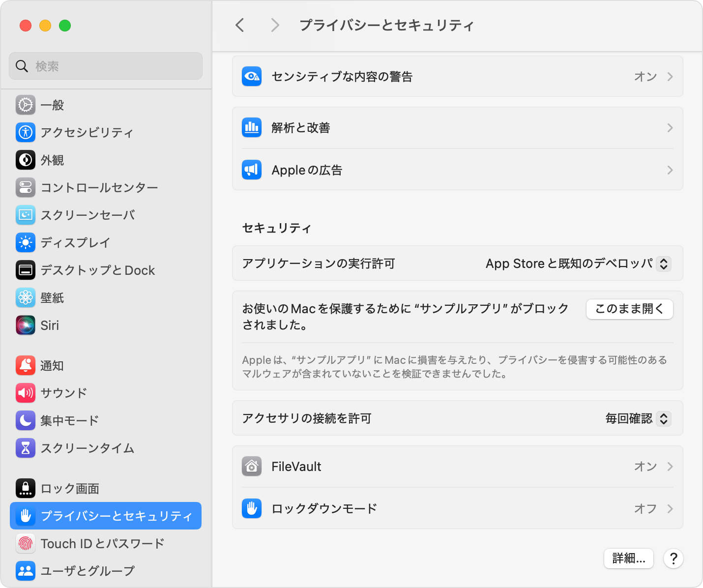Select the サウンド speaker icon
Viewport: 703px width, 588px height.
tap(25, 393)
